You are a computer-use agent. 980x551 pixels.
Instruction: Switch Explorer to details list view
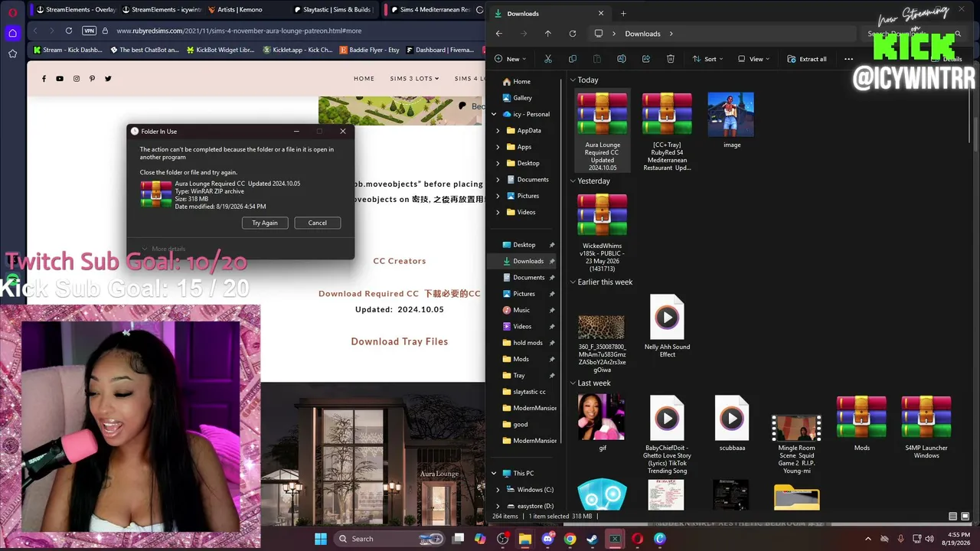pyautogui.click(x=952, y=517)
